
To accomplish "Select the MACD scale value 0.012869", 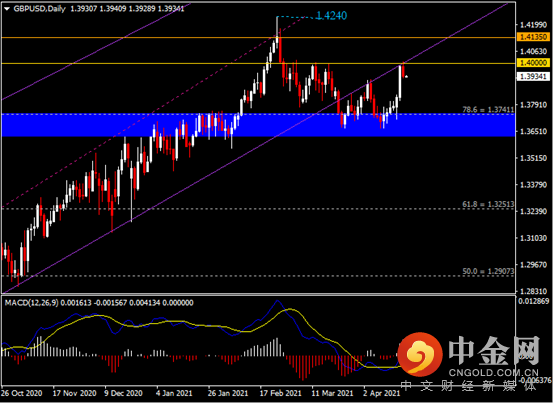I will click(x=534, y=301).
